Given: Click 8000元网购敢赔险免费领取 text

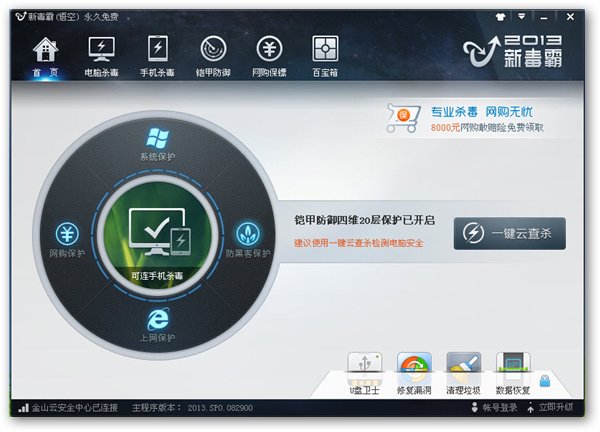Looking at the screenshot, I should coord(487,127).
